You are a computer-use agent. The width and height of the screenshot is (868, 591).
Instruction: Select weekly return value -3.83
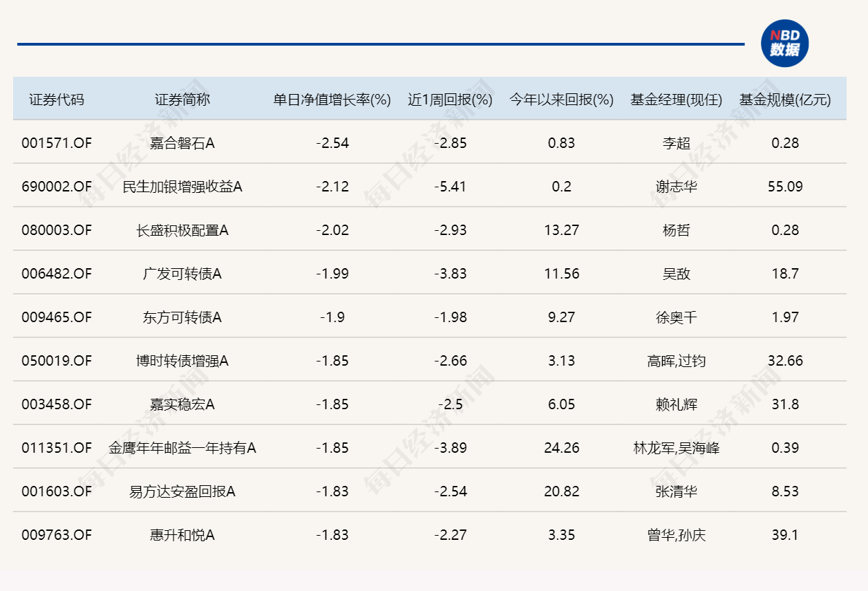click(x=451, y=274)
